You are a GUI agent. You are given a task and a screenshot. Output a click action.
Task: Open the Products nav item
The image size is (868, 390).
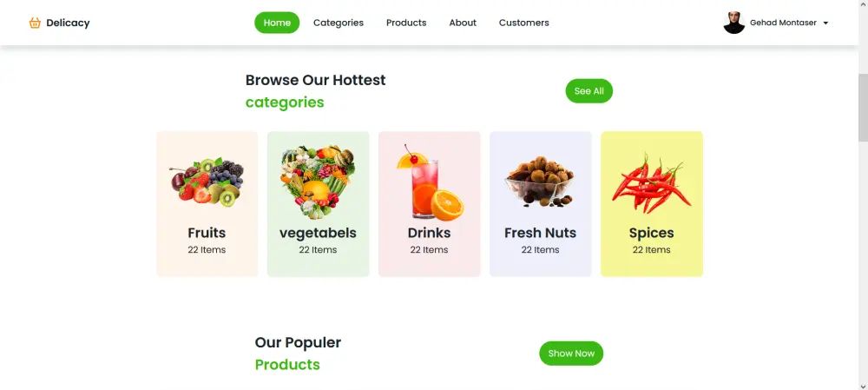point(406,23)
